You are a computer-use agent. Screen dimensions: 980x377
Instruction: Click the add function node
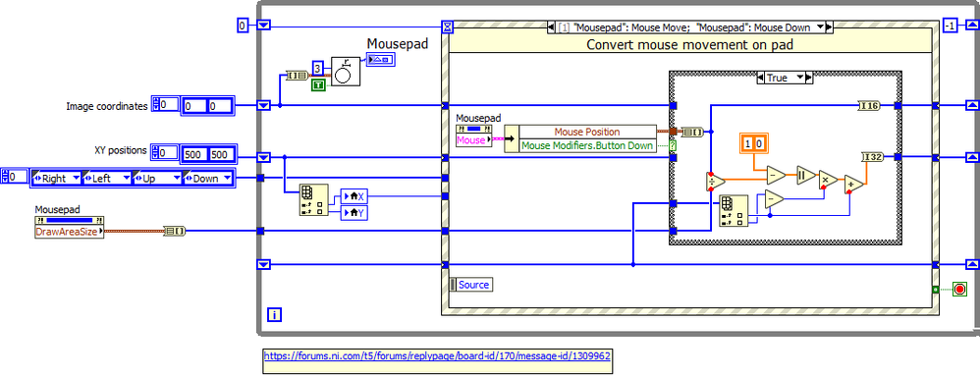853,184
